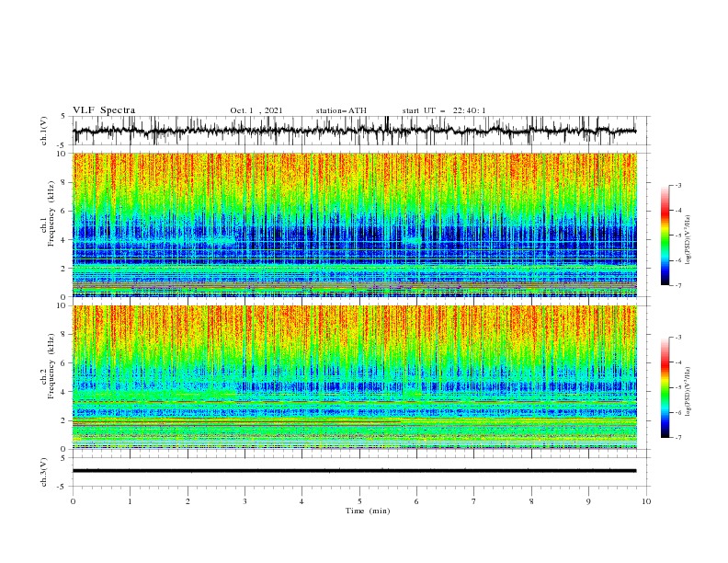The image size is (728, 563).
Task: Click the "ch.1(V)" axis label
Action: [x=44, y=131]
